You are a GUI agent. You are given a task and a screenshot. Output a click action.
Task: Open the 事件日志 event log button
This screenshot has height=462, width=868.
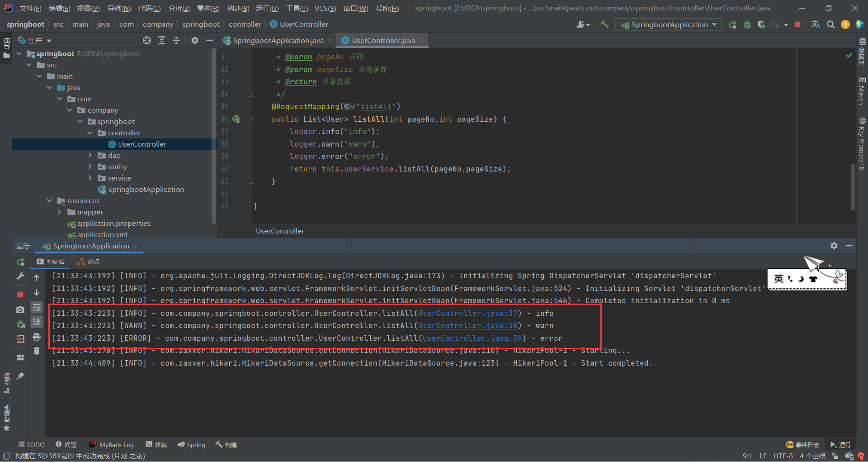(x=803, y=444)
